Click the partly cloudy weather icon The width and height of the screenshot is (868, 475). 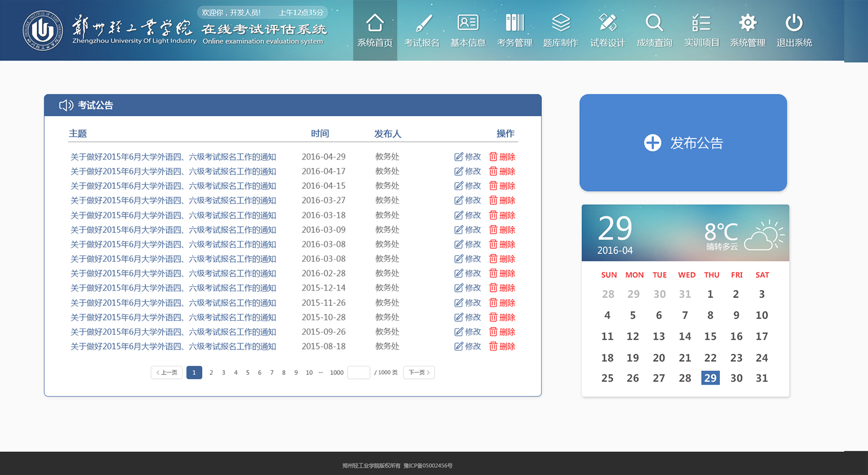click(765, 235)
